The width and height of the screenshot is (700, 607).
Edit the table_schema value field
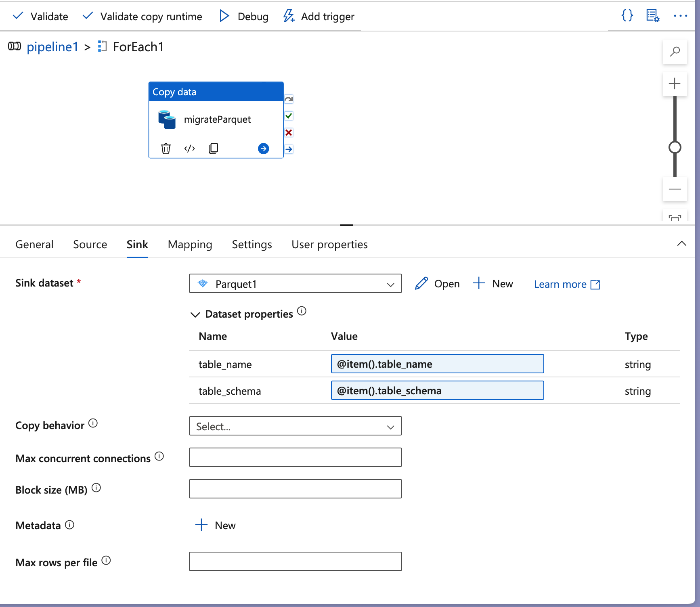pos(438,391)
